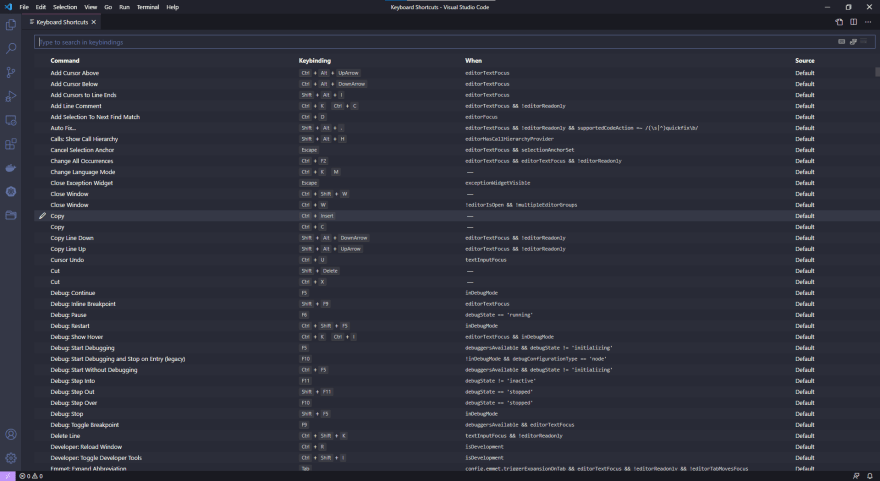Open the Terminal menu
The image size is (880, 481).
click(x=148, y=7)
